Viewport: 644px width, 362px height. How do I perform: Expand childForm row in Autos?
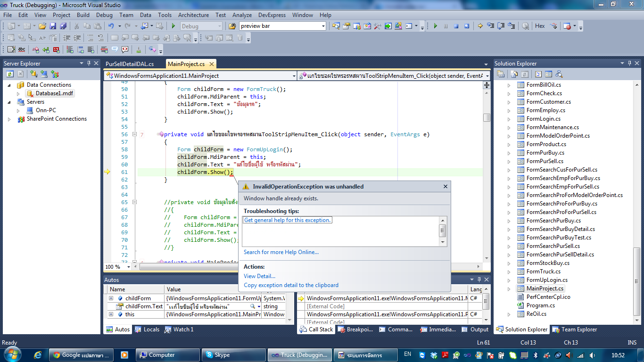coord(111,298)
